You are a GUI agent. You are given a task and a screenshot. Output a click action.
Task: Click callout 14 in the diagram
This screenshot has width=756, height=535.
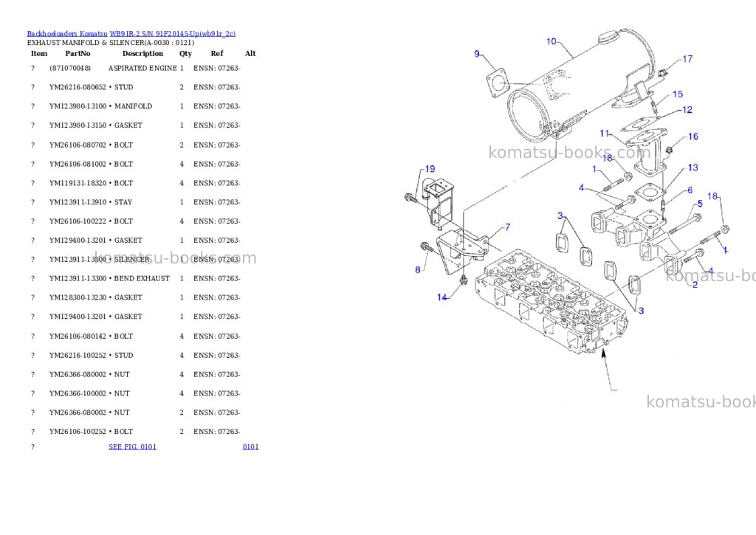[441, 297]
